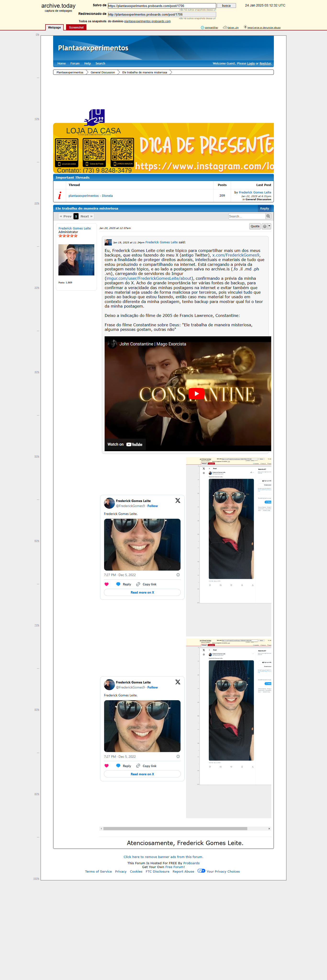Open the Help menu item
The image size is (327, 980).
pyautogui.click(x=87, y=64)
